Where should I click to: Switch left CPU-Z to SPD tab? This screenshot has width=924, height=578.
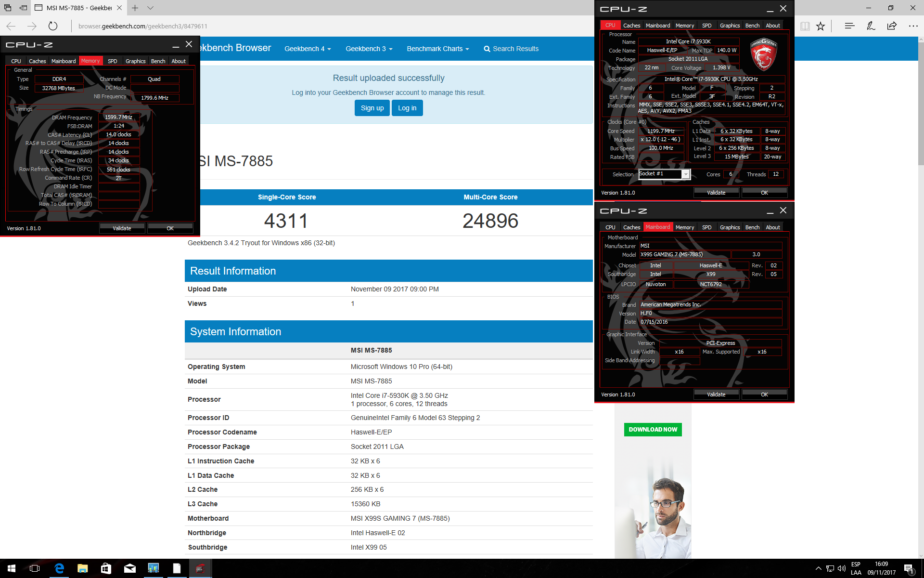pos(112,61)
